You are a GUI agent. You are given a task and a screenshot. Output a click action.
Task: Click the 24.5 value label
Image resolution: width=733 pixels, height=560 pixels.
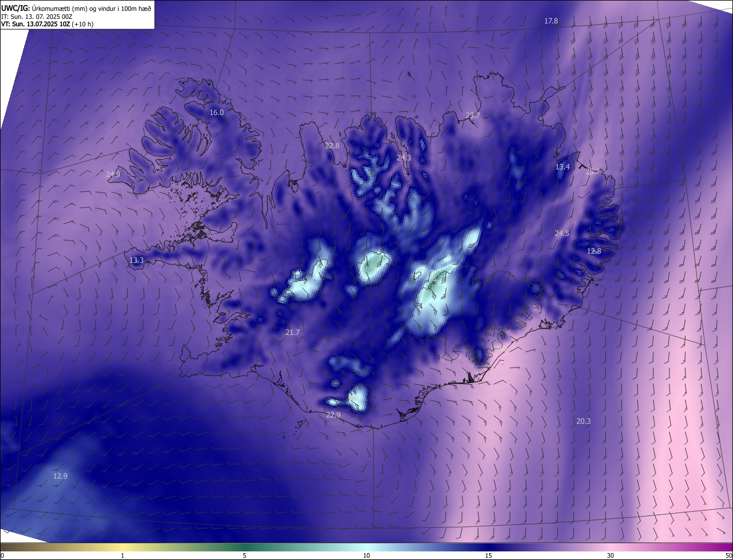pyautogui.click(x=562, y=234)
